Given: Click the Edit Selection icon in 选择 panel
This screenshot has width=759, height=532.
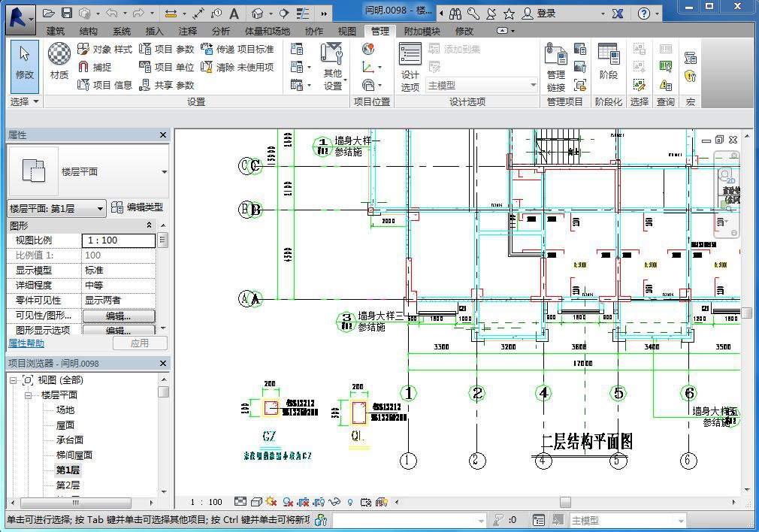Looking at the screenshot, I should [639, 85].
